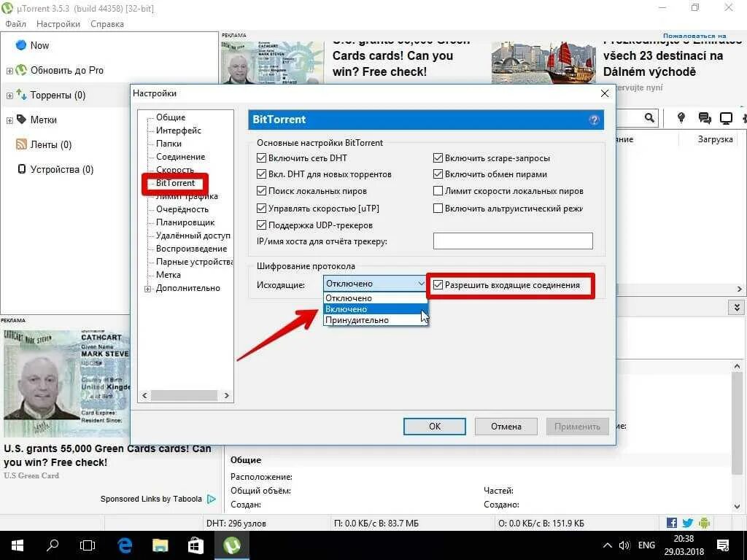This screenshot has height=560, width=747.
Task: Click the Facebook status bar icon
Action: pyautogui.click(x=670, y=523)
